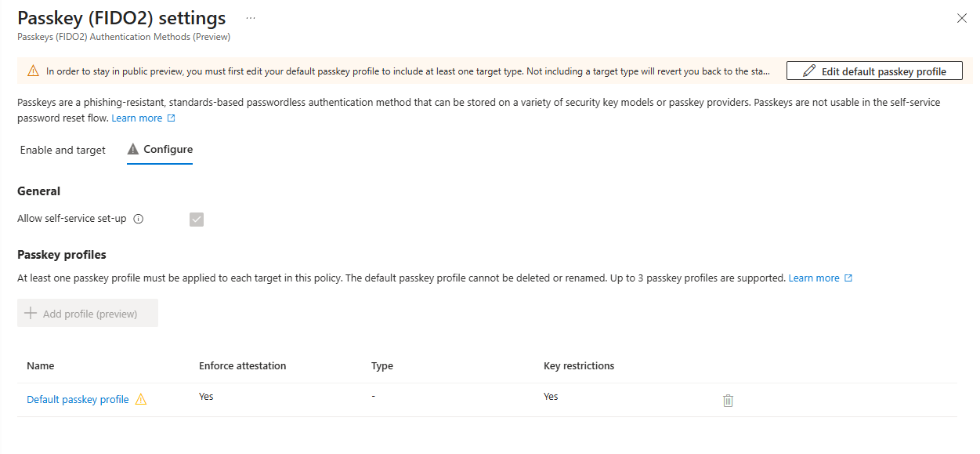Click the warning triangle next to Default passkey profile
Viewport: 980px width, 454px height.
(x=141, y=399)
